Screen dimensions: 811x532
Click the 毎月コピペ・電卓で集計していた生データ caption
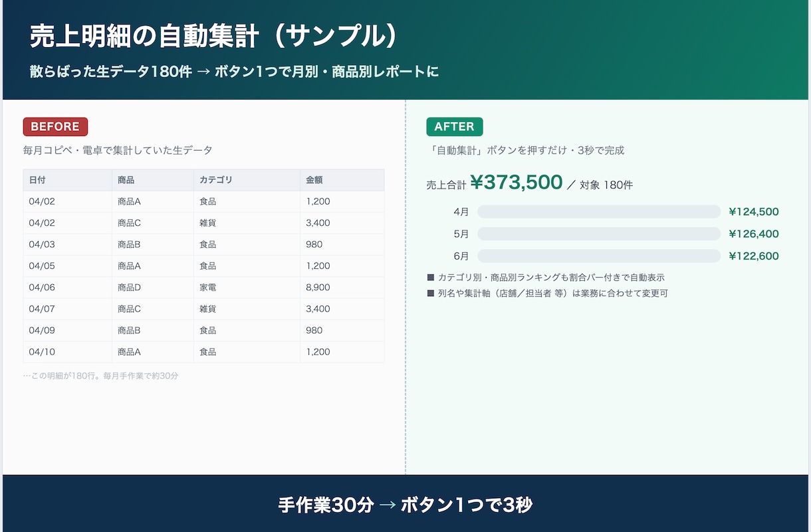coord(118,151)
